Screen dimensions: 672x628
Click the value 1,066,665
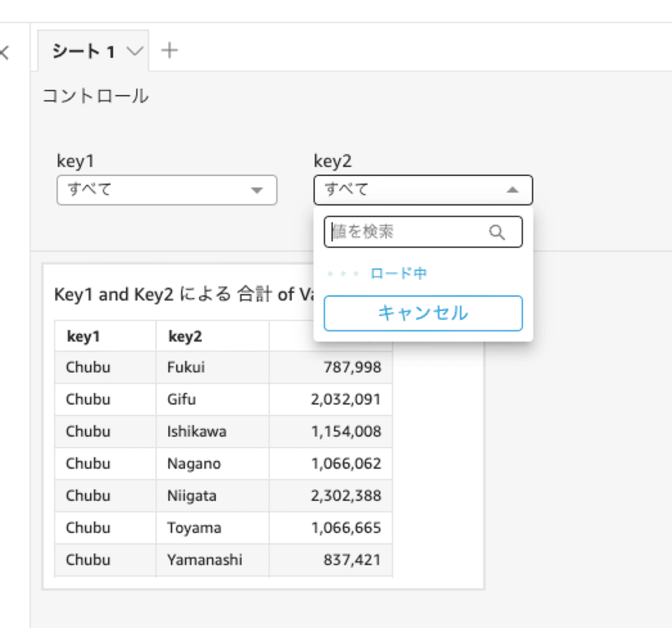(x=346, y=528)
